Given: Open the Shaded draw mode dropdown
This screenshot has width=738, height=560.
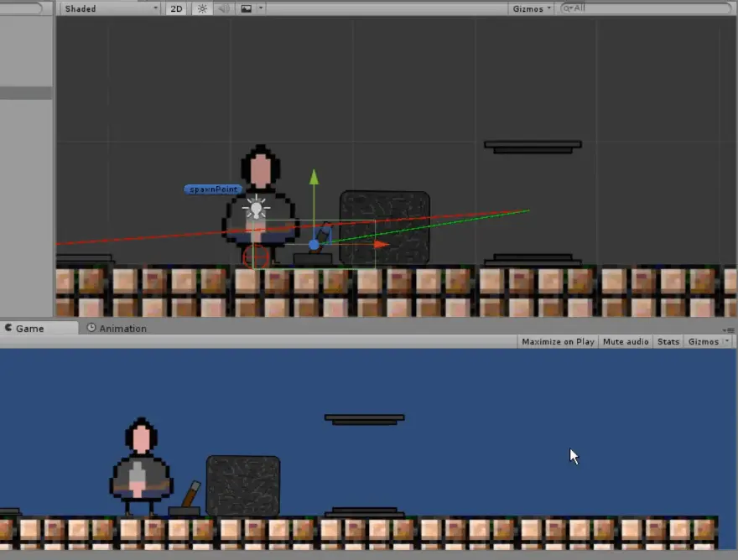Looking at the screenshot, I should click(111, 8).
